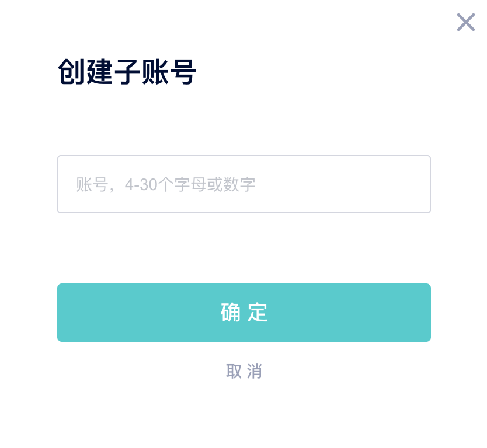Screen dimensions: 487x448
Task: Click placeholder text 4-30个字母或数字
Action: (190, 184)
